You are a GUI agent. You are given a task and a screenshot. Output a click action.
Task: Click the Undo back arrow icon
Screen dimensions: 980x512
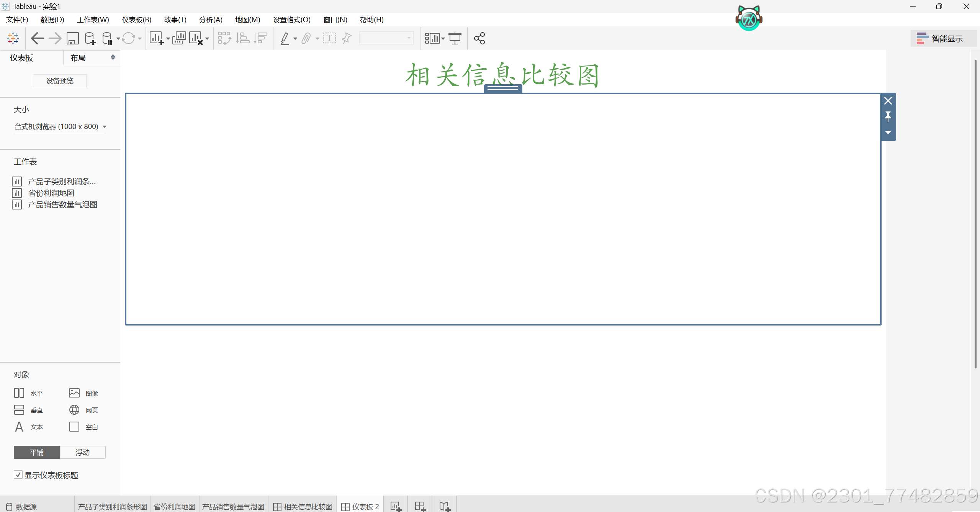[37, 38]
